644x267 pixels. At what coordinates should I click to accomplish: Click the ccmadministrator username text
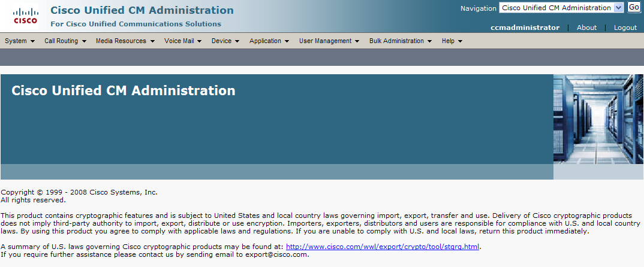point(525,28)
